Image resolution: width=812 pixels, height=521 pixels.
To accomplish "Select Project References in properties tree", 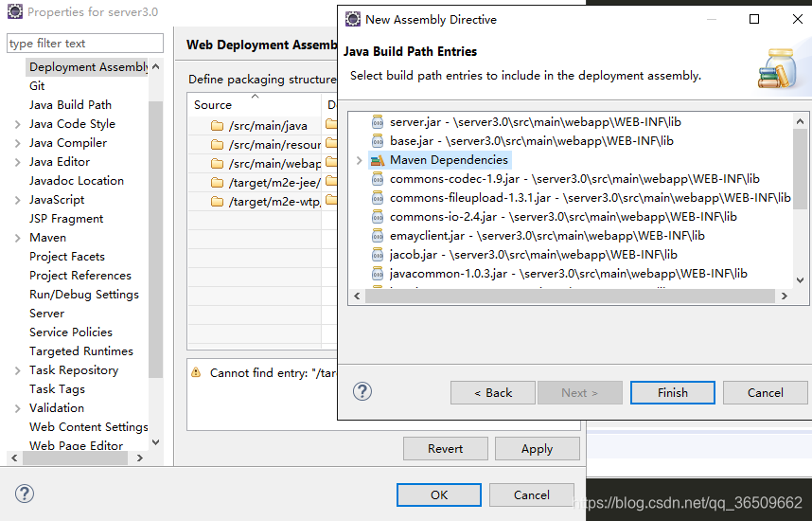I will 80,276.
